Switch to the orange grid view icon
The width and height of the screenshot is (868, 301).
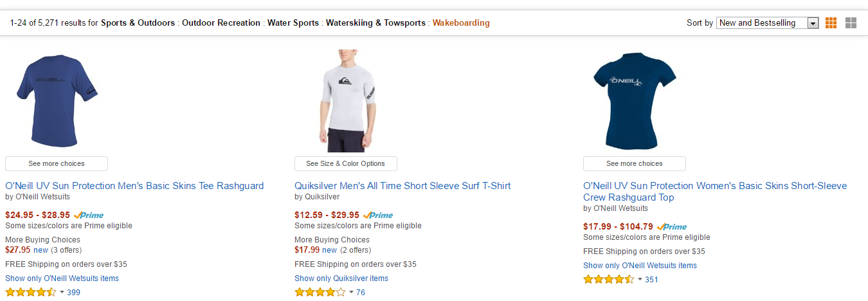(831, 23)
